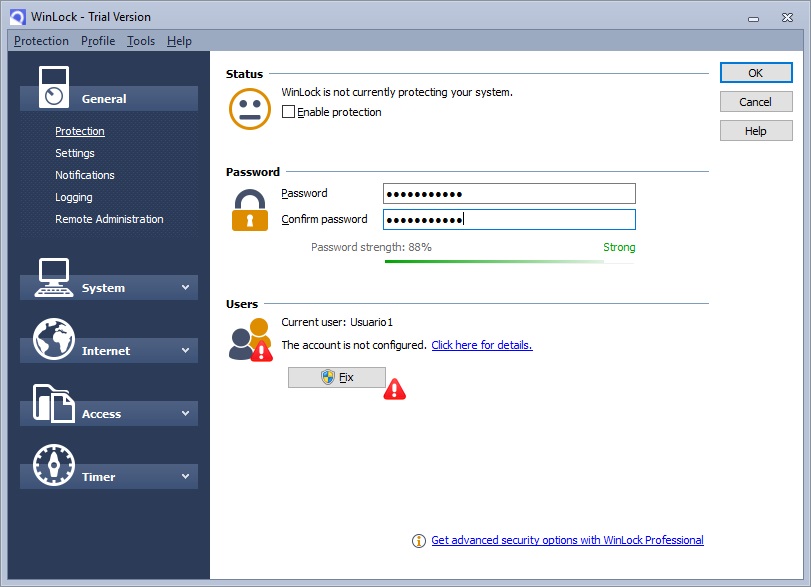The width and height of the screenshot is (811, 587).
Task: Open Notifications in the sidebar
Action: (85, 175)
